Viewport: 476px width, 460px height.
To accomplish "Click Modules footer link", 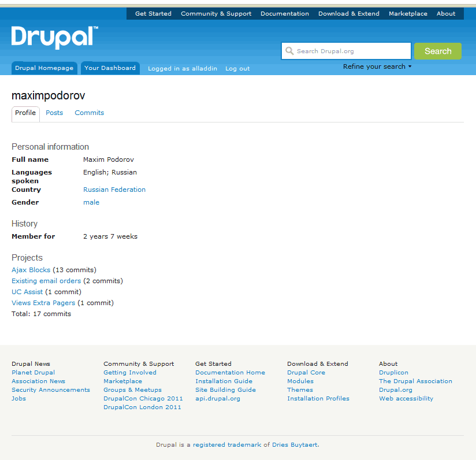I will coord(300,381).
